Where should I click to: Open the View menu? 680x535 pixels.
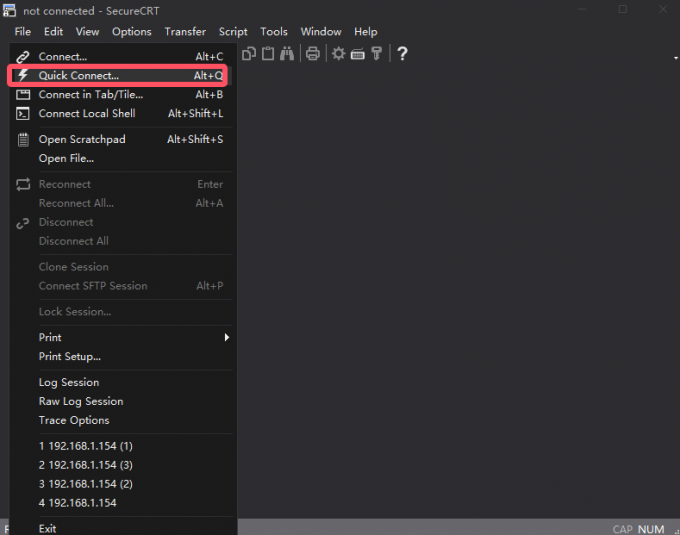coord(88,32)
